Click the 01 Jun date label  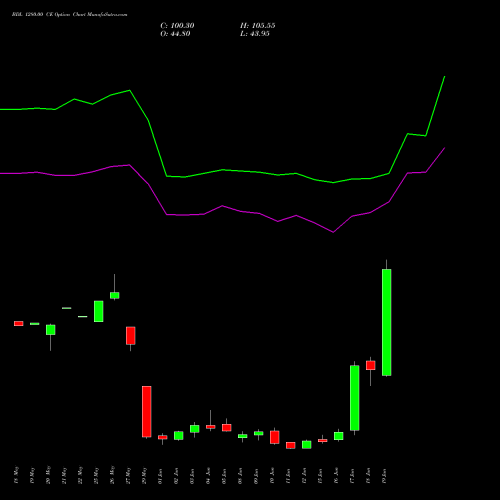point(160,476)
